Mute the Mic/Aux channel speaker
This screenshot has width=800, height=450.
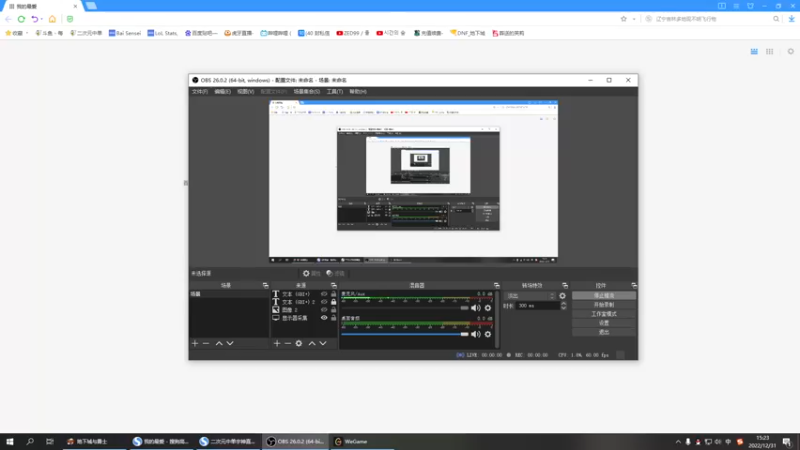click(476, 308)
